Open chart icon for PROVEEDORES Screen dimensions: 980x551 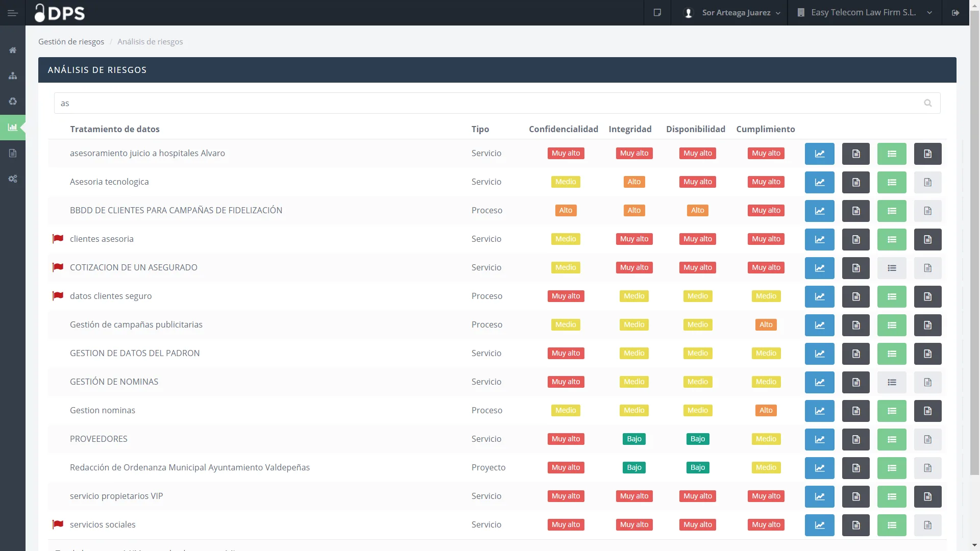820,439
